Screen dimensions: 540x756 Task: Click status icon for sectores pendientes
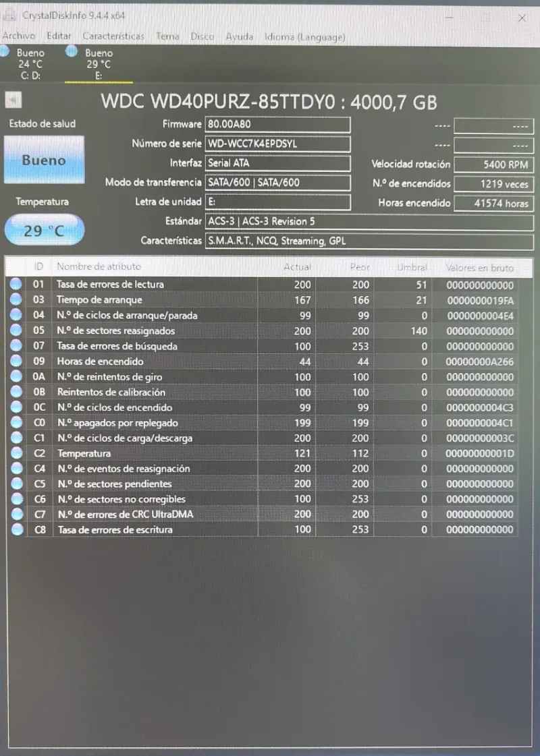coord(16,484)
